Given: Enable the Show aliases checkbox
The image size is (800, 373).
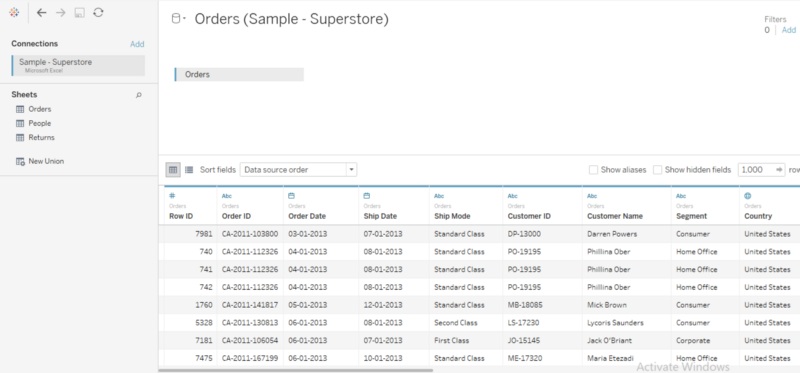Looking at the screenshot, I should 593,170.
